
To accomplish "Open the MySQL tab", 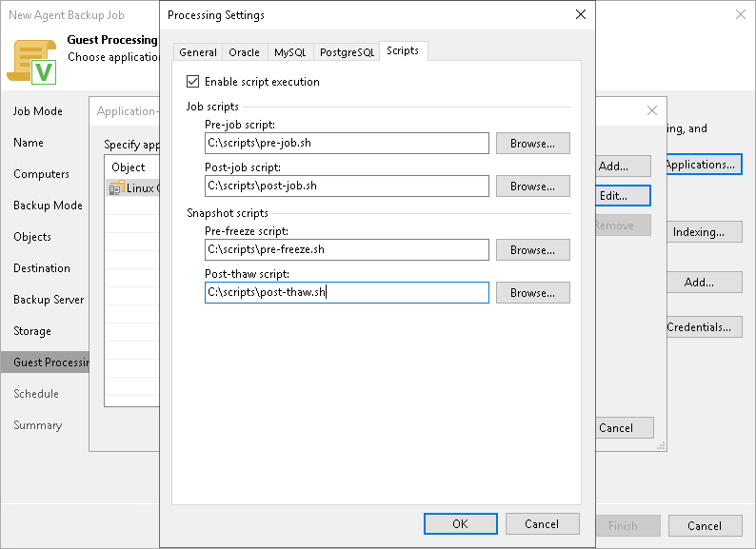I will 289,52.
